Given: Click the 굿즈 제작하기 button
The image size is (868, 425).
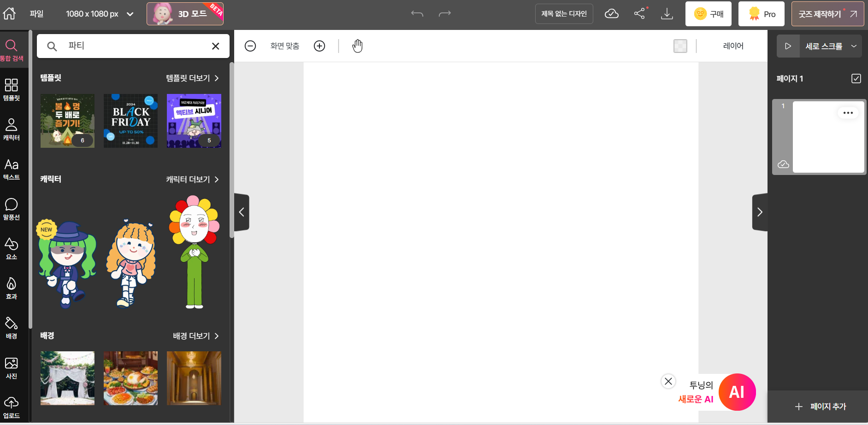Looking at the screenshot, I should [x=827, y=14].
